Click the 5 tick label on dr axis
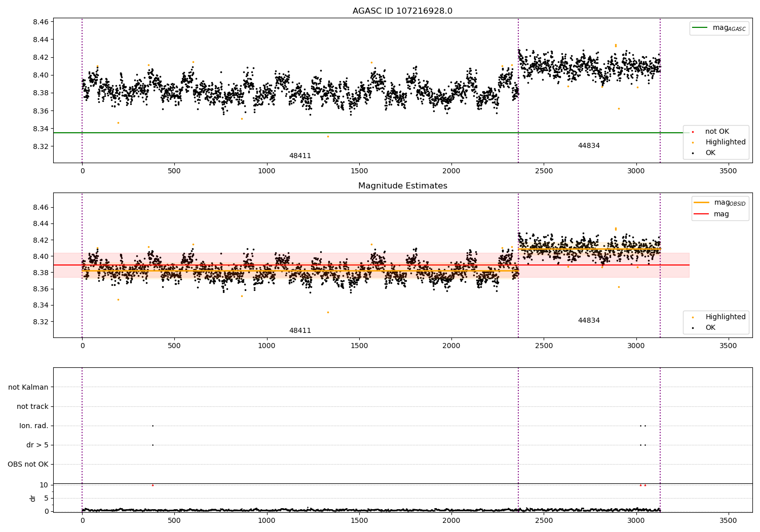Screen dimensions: 760x532 pyautogui.click(x=47, y=498)
